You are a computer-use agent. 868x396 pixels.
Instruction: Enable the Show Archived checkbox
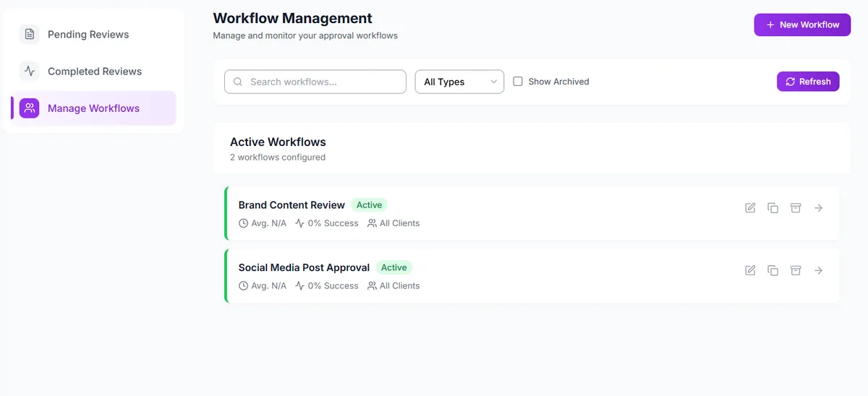tap(518, 82)
